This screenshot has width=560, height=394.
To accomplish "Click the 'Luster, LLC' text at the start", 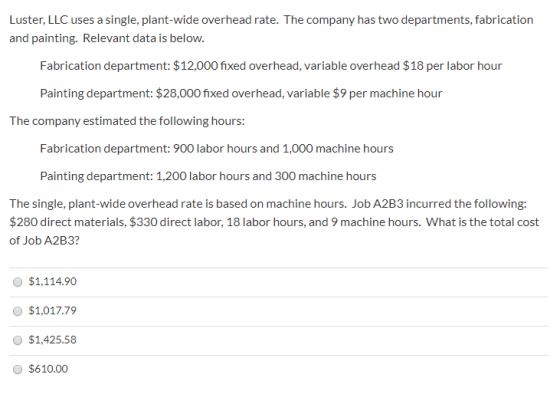I will click(x=39, y=20).
